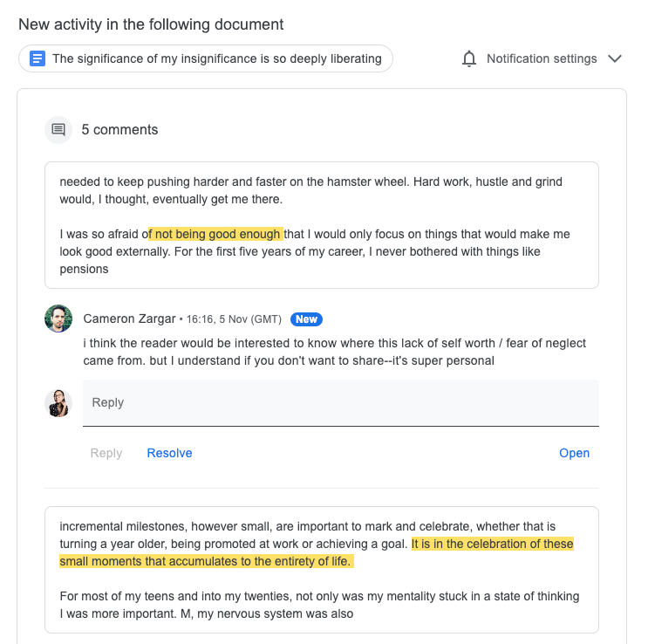Click Cameron's comment text about self worth

(x=334, y=352)
